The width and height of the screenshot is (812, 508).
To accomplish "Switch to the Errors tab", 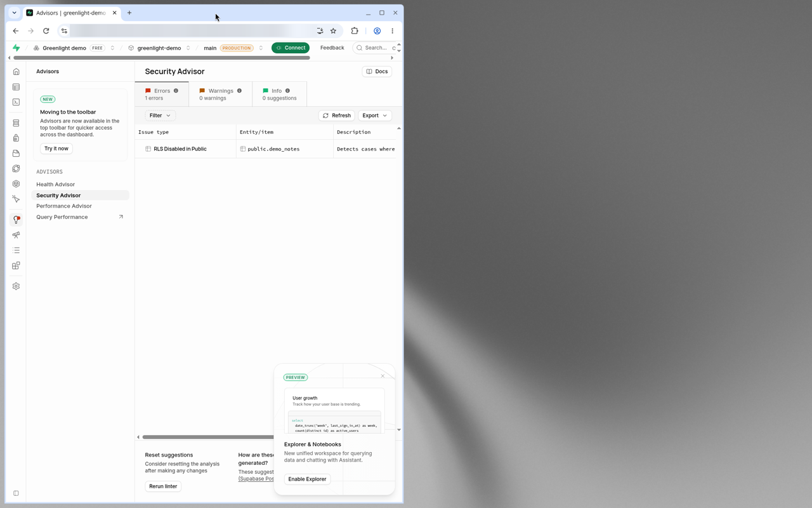I will click(x=162, y=94).
